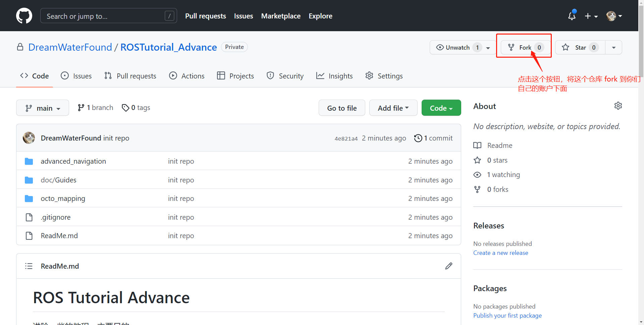This screenshot has height=325, width=644.
Task: Open Issues in the top navigation bar
Action: click(244, 16)
